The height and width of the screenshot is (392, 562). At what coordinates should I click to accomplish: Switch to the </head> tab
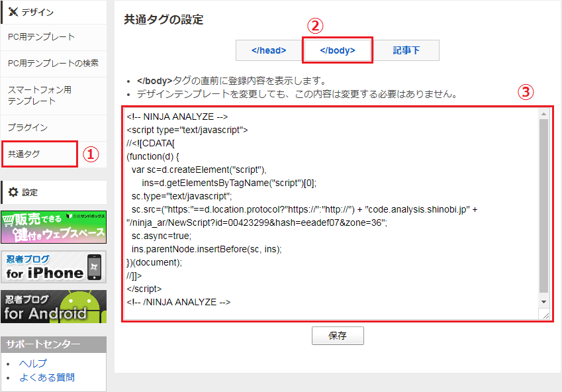(x=269, y=50)
